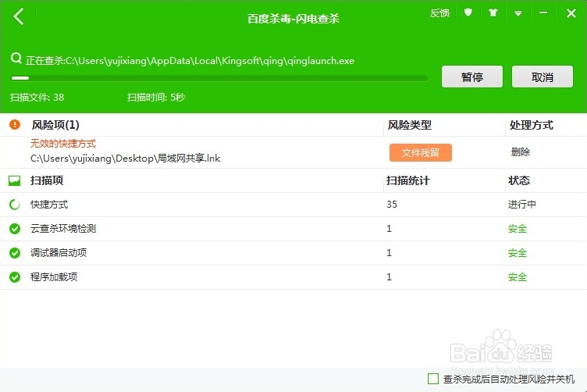Click the green 扫描项 section icon
This screenshot has width=587, height=392.
tap(15, 181)
